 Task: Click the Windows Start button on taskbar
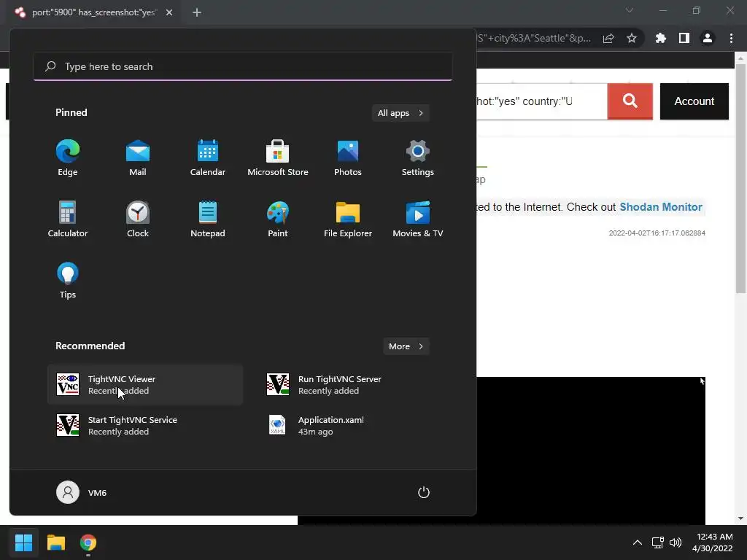(x=23, y=542)
